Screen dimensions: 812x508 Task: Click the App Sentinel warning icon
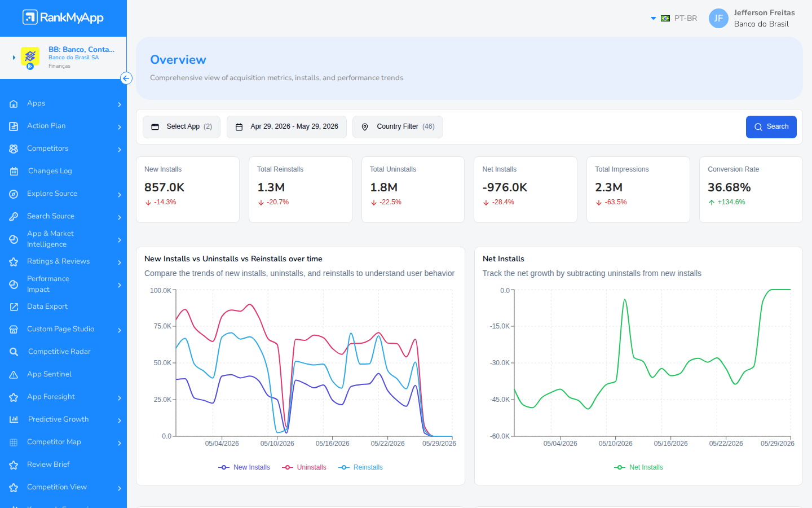[x=14, y=374]
